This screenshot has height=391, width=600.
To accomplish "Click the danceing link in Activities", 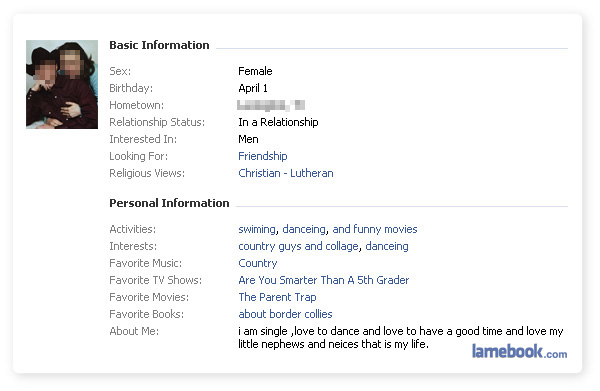I will pyautogui.click(x=304, y=229).
